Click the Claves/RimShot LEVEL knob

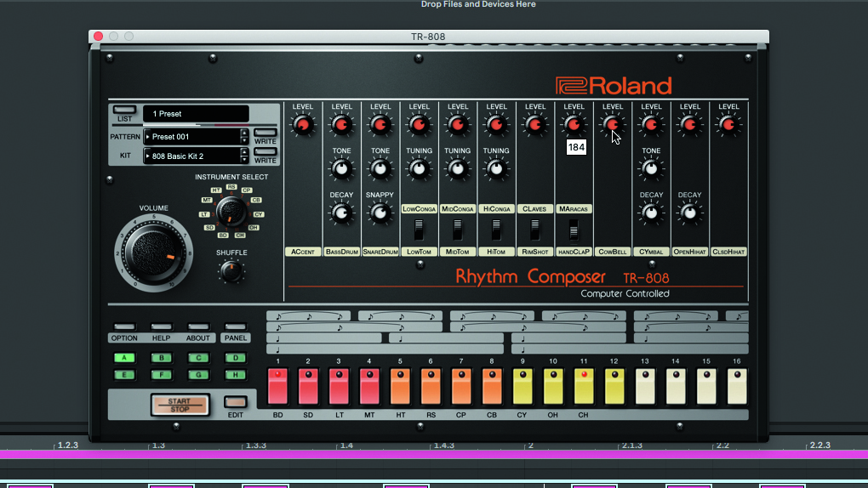pos(534,124)
